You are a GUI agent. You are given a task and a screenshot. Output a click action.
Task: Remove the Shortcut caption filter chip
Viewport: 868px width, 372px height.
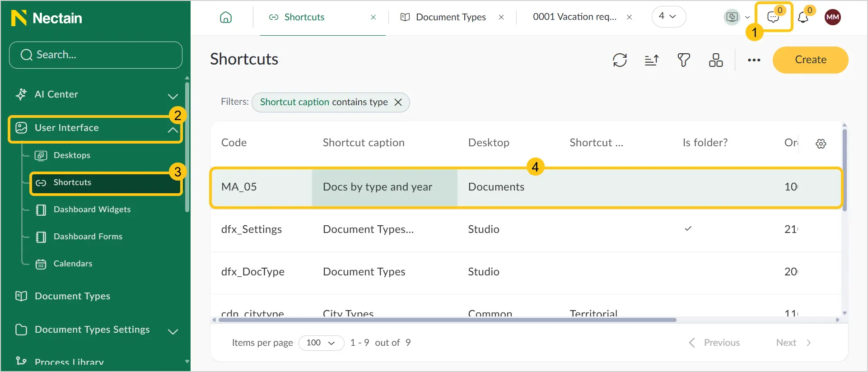[398, 102]
